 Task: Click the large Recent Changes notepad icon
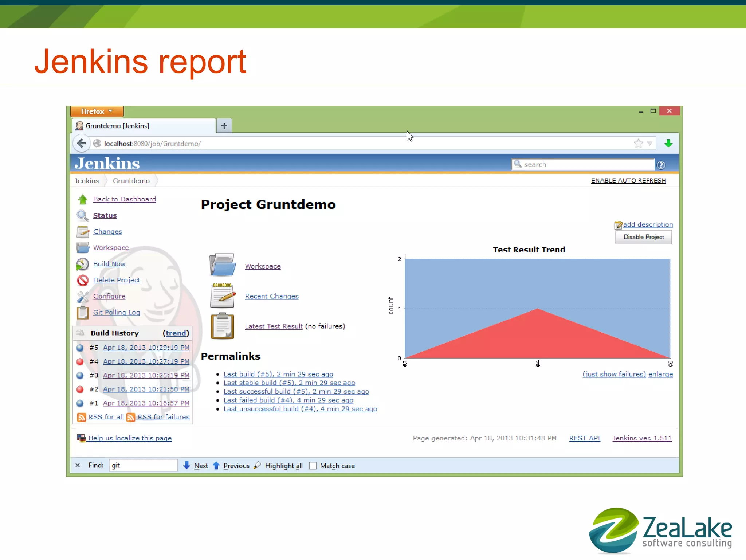click(x=222, y=295)
